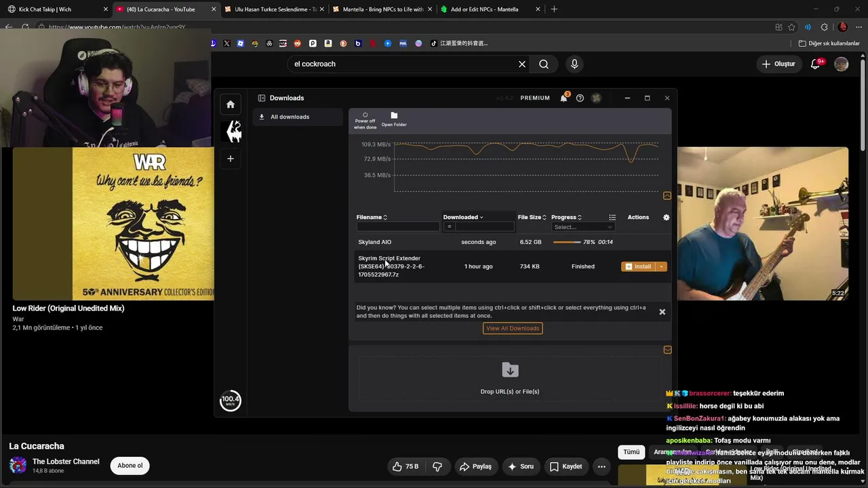868x488 pixels.
Task: Select All downloads in Vortex sidebar
Action: (x=298, y=117)
